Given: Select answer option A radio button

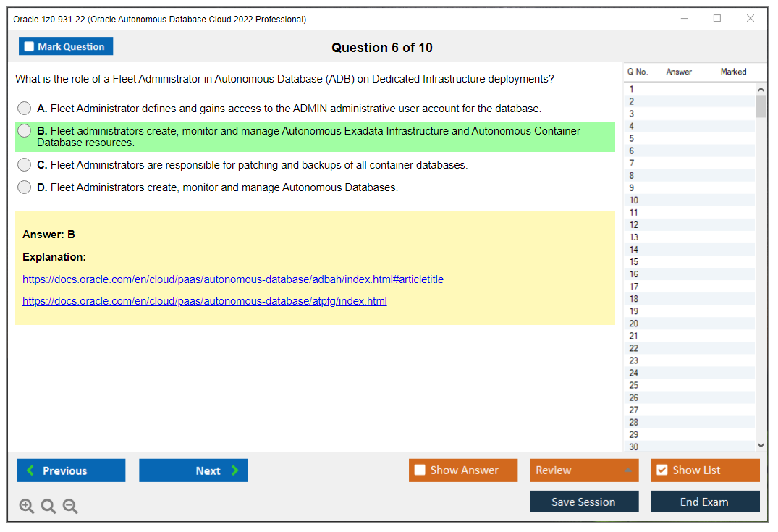Looking at the screenshot, I should tap(24, 108).
